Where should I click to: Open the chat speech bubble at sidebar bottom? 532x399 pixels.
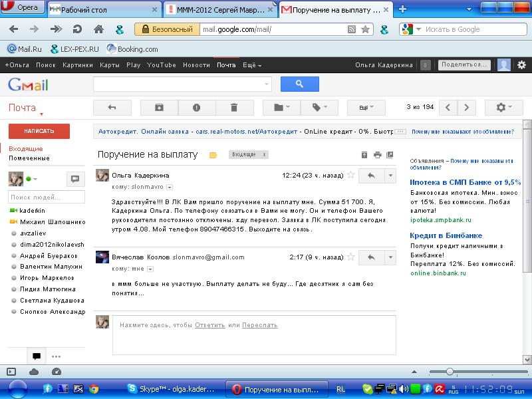point(37,356)
